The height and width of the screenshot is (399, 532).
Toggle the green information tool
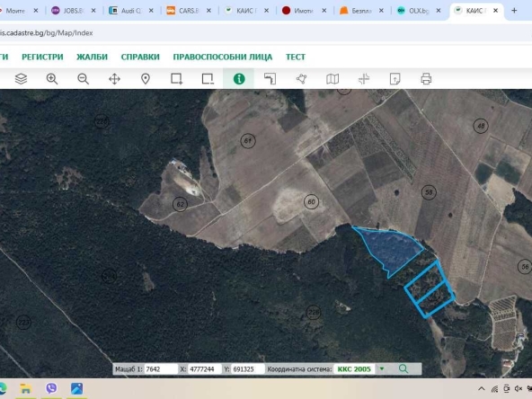(x=239, y=79)
